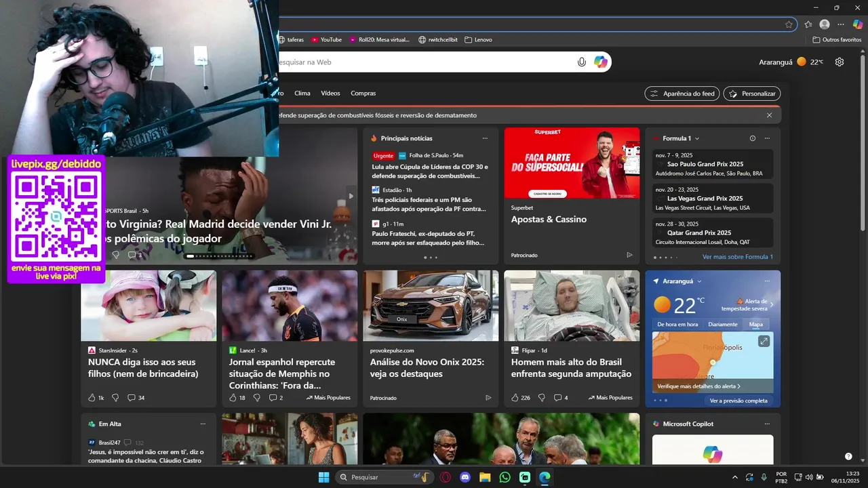
Task: Expand the Araranguá weather location dropdown
Action: (699, 281)
